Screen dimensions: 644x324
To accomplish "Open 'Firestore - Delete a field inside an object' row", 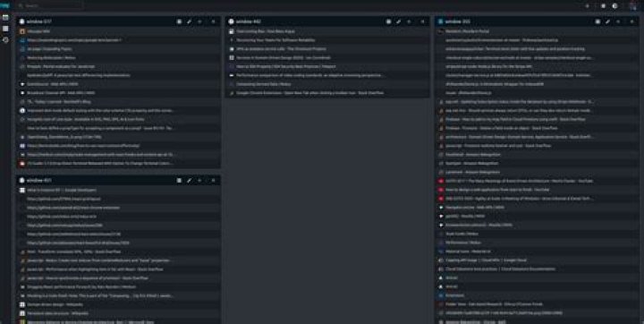I will click(537, 128).
